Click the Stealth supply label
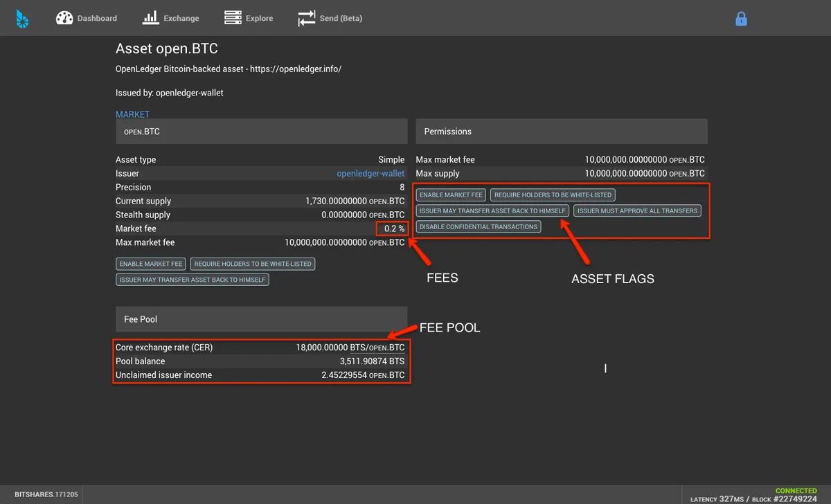 143,215
